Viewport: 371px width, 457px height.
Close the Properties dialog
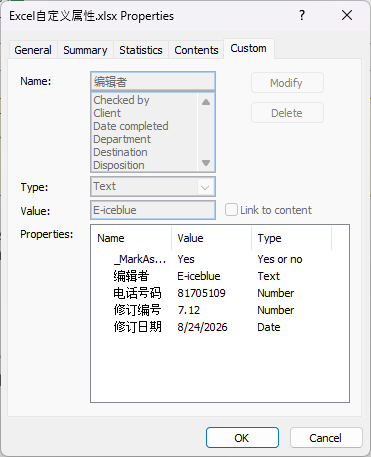pos(347,15)
